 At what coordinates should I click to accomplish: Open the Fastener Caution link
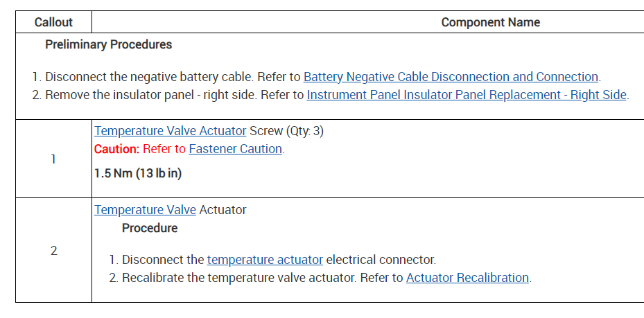235,149
